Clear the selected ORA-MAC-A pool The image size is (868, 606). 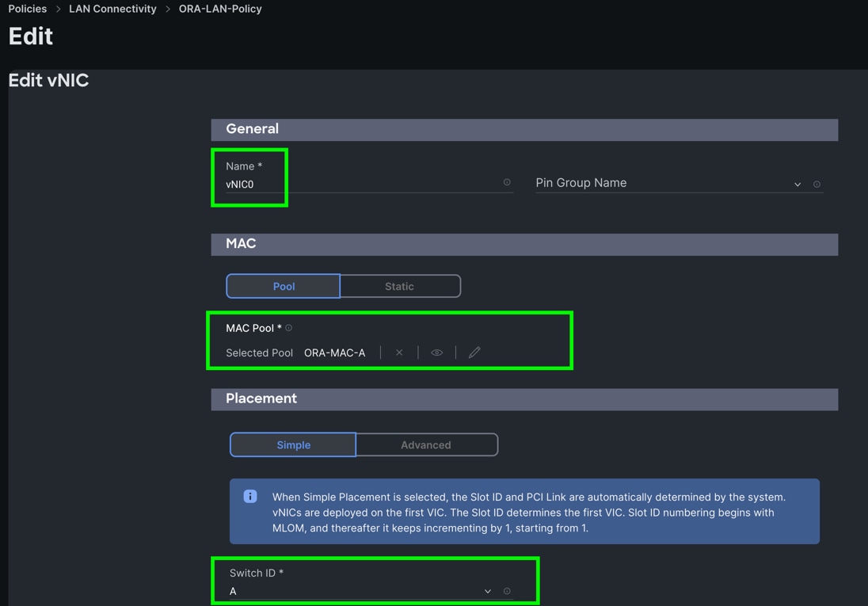point(399,353)
